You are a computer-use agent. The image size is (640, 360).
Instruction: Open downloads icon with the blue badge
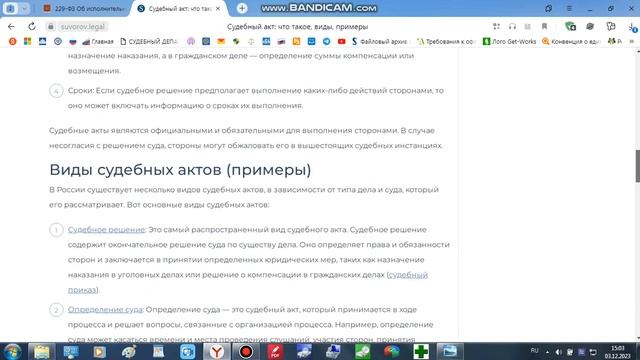pos(632,27)
